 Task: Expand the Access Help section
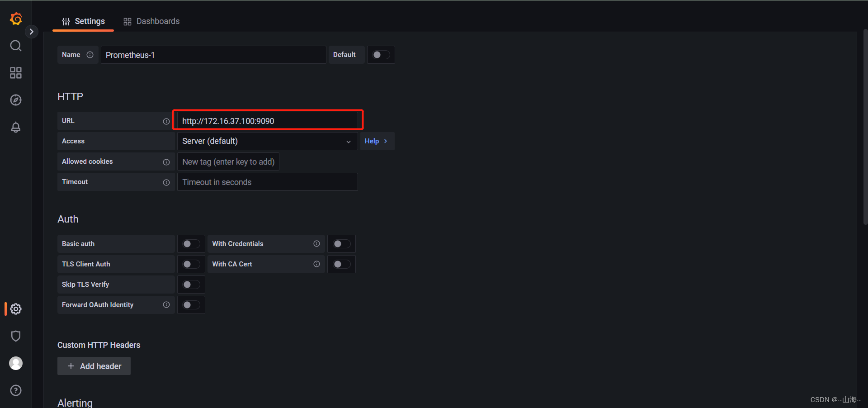point(377,141)
